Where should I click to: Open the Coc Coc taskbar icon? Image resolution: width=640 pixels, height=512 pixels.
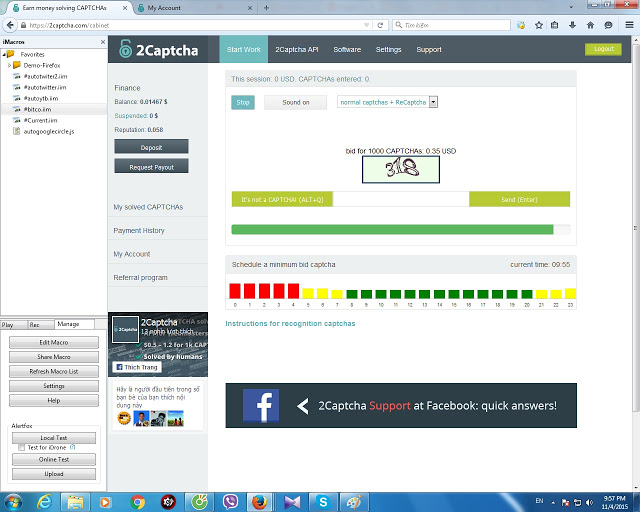point(200,502)
